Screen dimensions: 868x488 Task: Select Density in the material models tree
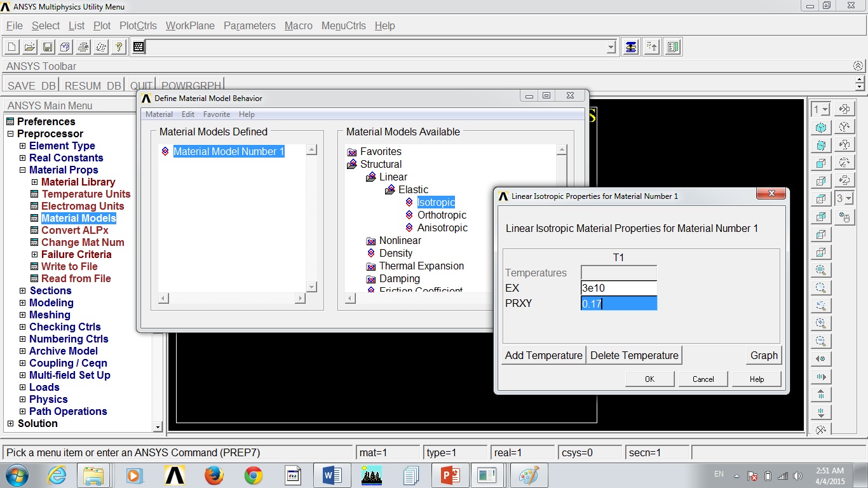click(396, 253)
